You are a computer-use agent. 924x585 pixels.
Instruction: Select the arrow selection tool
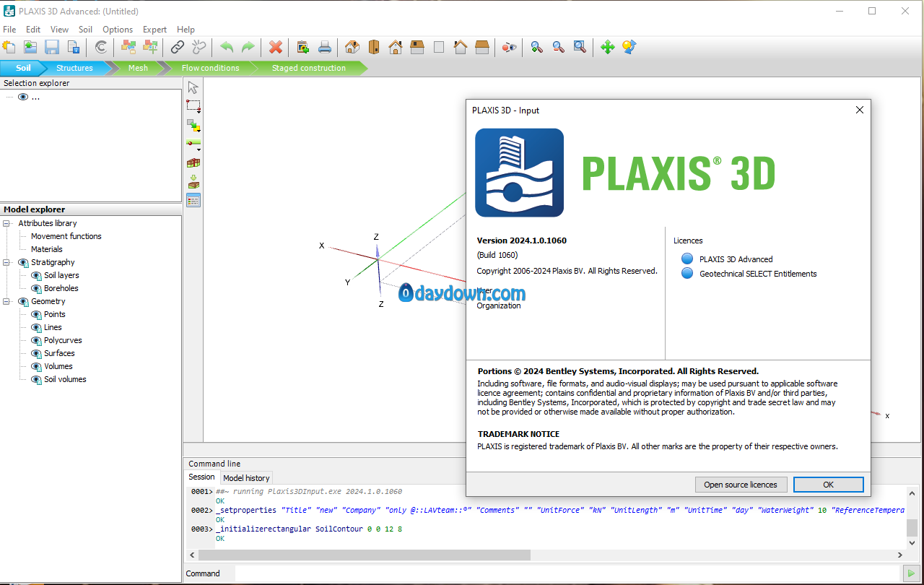pyautogui.click(x=193, y=87)
